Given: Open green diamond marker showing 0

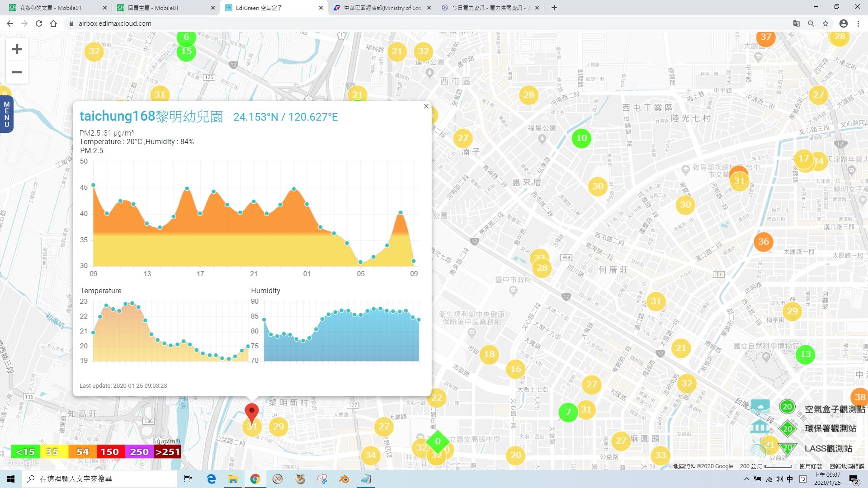Looking at the screenshot, I should (437, 441).
